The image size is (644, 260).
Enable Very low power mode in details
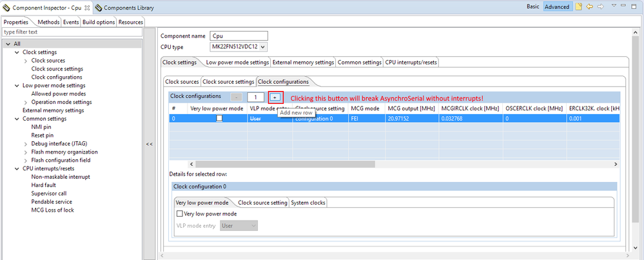[x=179, y=214]
